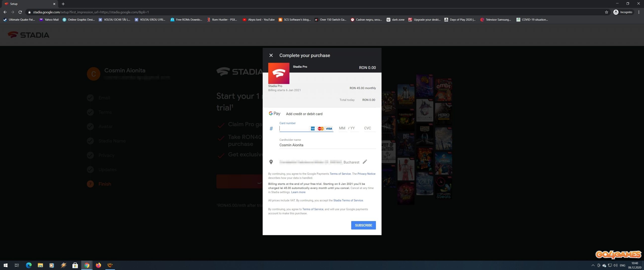Open Cadran negru bookmark
644x270 pixels.
point(366,19)
